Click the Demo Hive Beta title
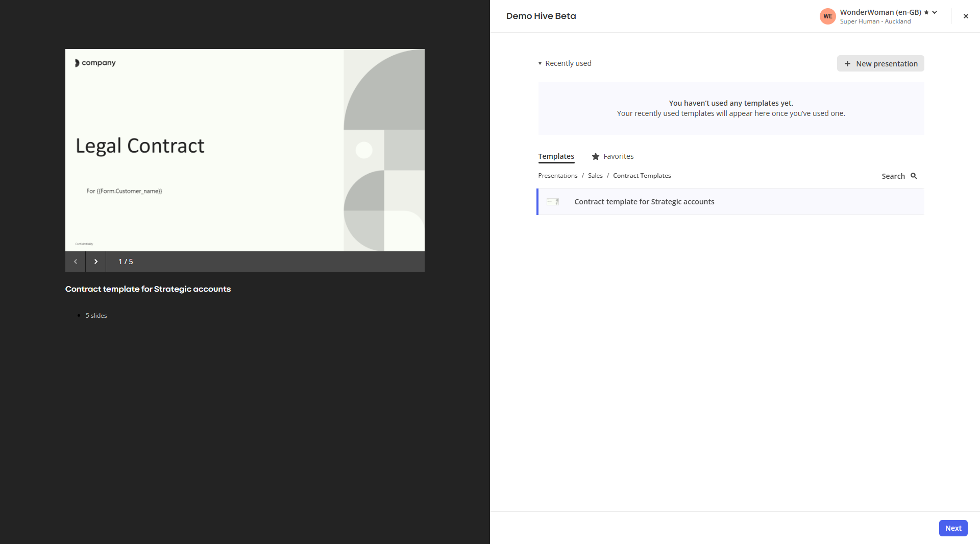Image resolution: width=980 pixels, height=544 pixels. click(x=541, y=16)
